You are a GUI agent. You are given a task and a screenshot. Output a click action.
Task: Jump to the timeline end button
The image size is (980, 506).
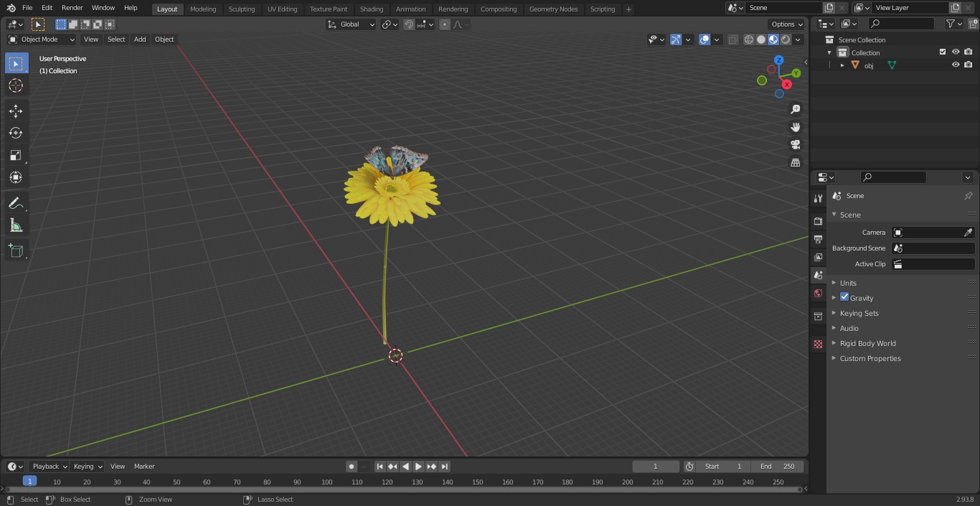pos(445,467)
